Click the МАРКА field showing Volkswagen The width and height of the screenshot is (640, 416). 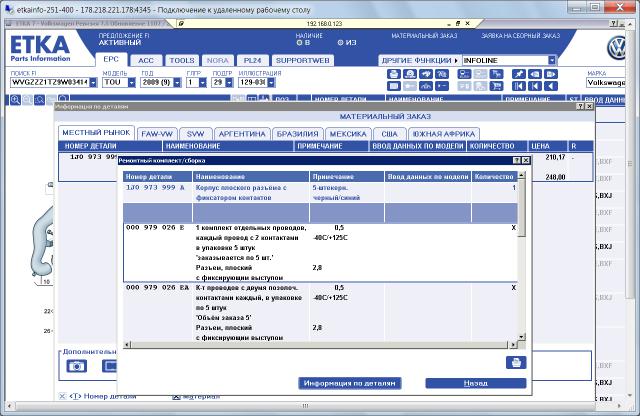[606, 83]
